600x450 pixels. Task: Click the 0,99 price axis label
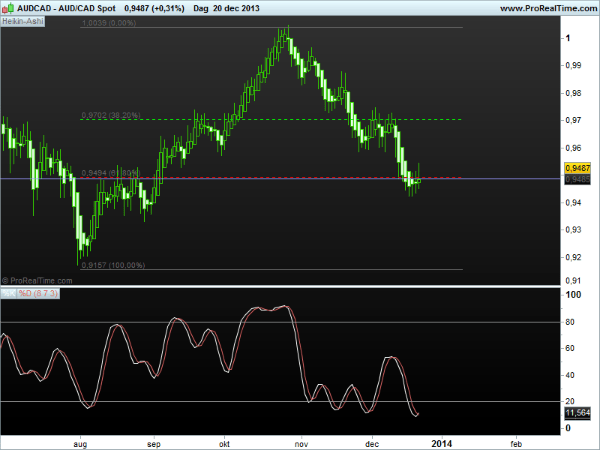[x=573, y=65]
